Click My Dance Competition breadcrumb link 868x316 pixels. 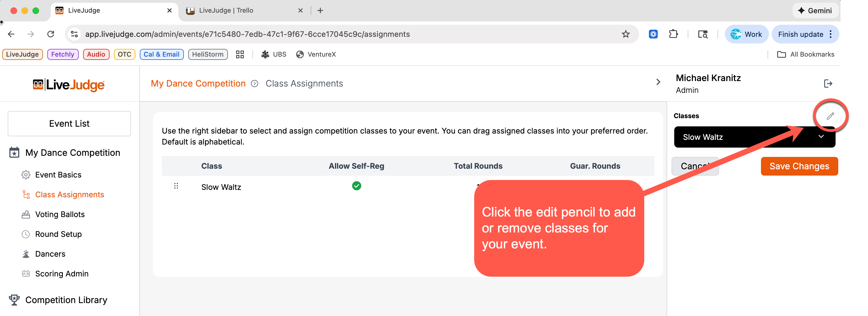[198, 84]
